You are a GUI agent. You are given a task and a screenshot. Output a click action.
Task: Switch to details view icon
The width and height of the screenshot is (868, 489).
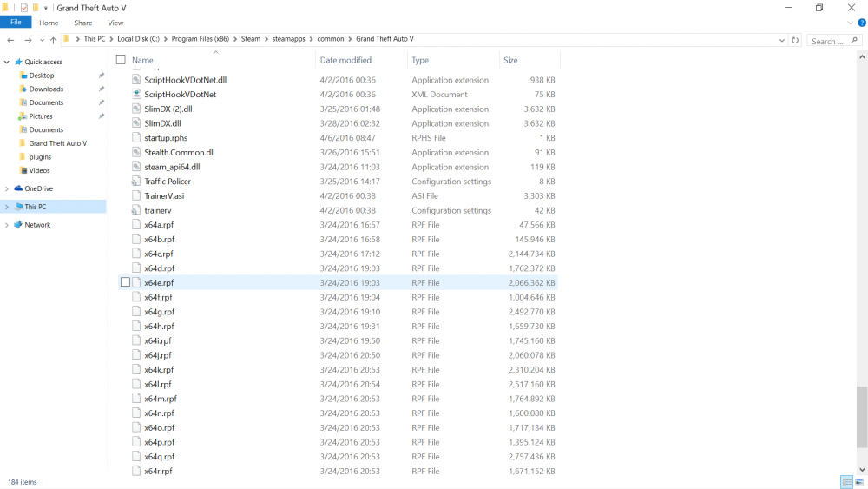coord(846,482)
